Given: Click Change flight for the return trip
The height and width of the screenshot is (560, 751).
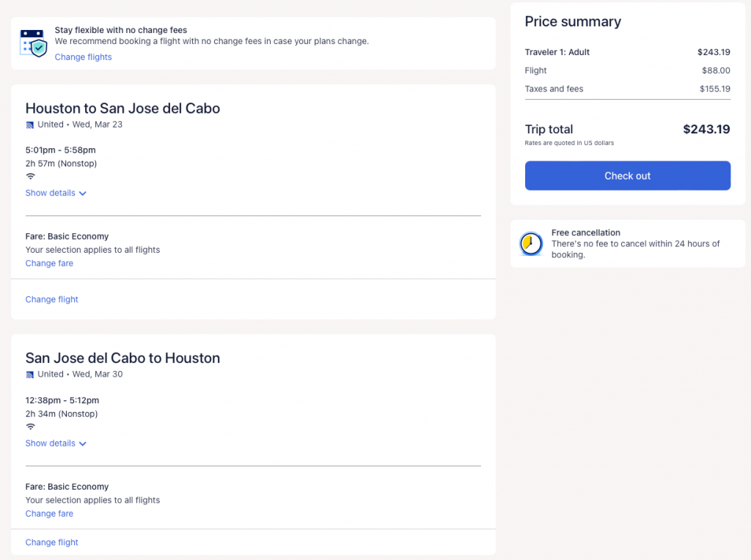Looking at the screenshot, I should 51,542.
